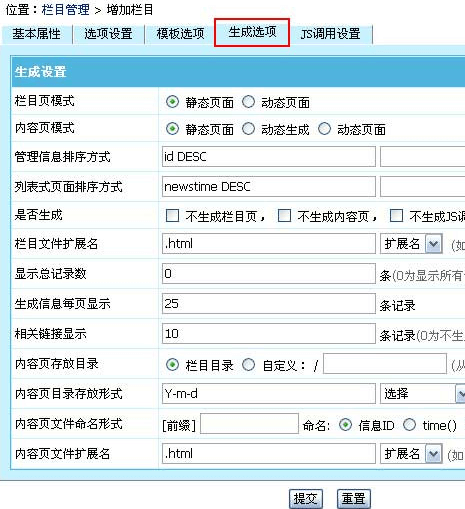Select the 生成选项 tab
Screen dimensions: 465x509
(x=252, y=32)
